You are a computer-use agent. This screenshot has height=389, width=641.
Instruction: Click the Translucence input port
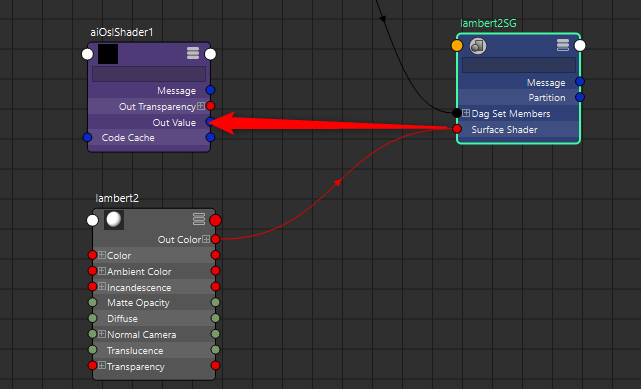click(93, 350)
